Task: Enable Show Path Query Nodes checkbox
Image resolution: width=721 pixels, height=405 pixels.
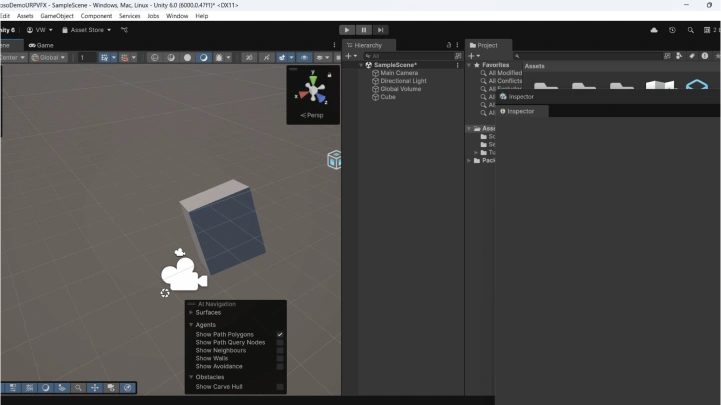Action: point(280,342)
